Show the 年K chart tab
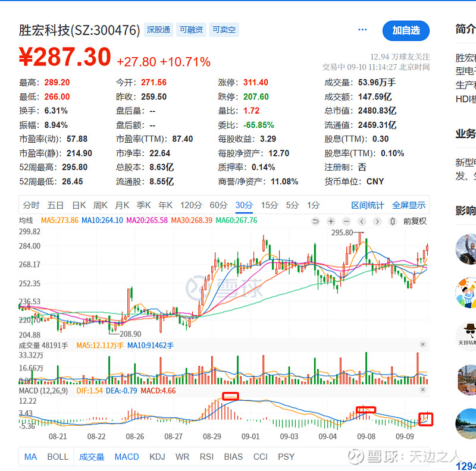476x471 pixels. pos(165,205)
